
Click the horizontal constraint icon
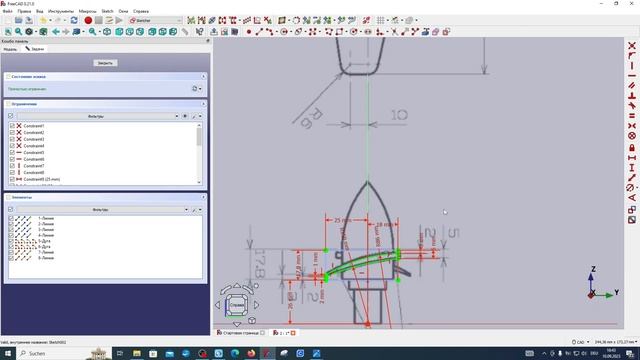tap(632, 76)
